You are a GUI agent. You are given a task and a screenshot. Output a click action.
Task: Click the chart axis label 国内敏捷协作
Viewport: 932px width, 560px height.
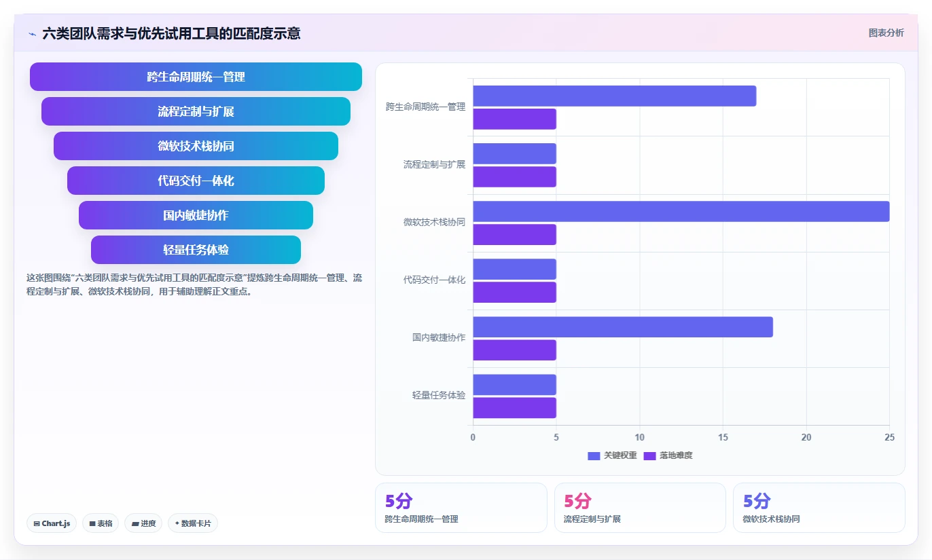click(439, 337)
